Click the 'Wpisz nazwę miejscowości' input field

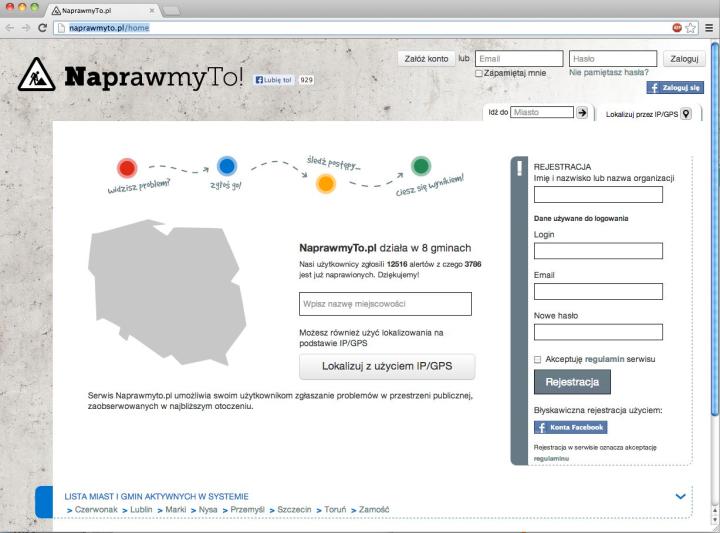[385, 304]
